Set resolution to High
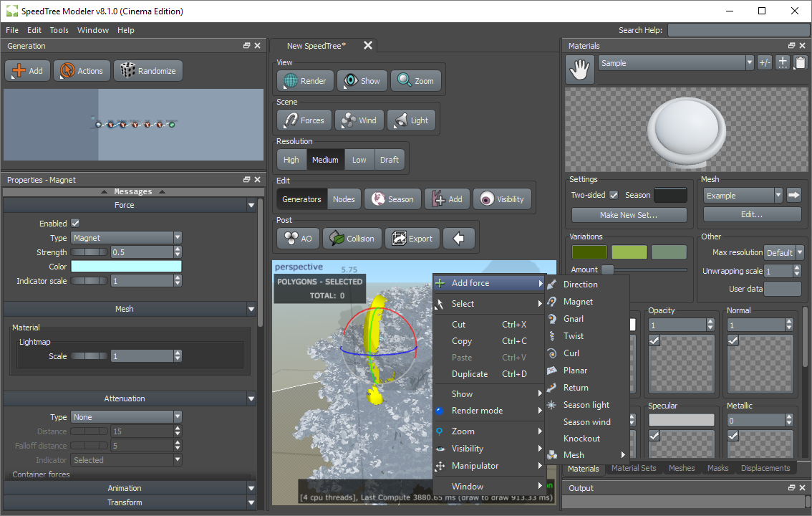 (x=291, y=160)
